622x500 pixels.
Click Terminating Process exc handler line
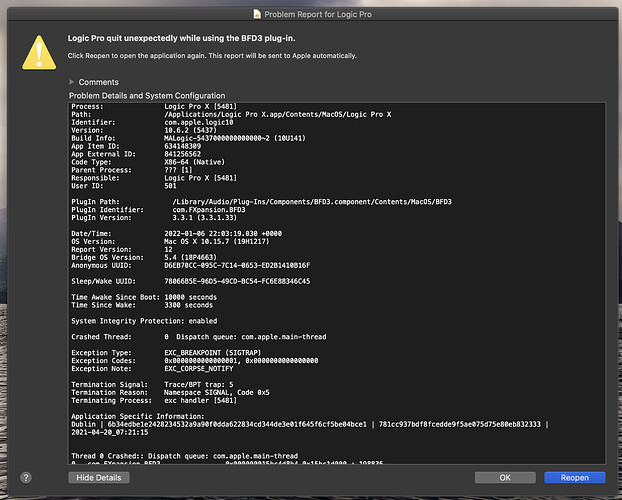[x=154, y=400]
